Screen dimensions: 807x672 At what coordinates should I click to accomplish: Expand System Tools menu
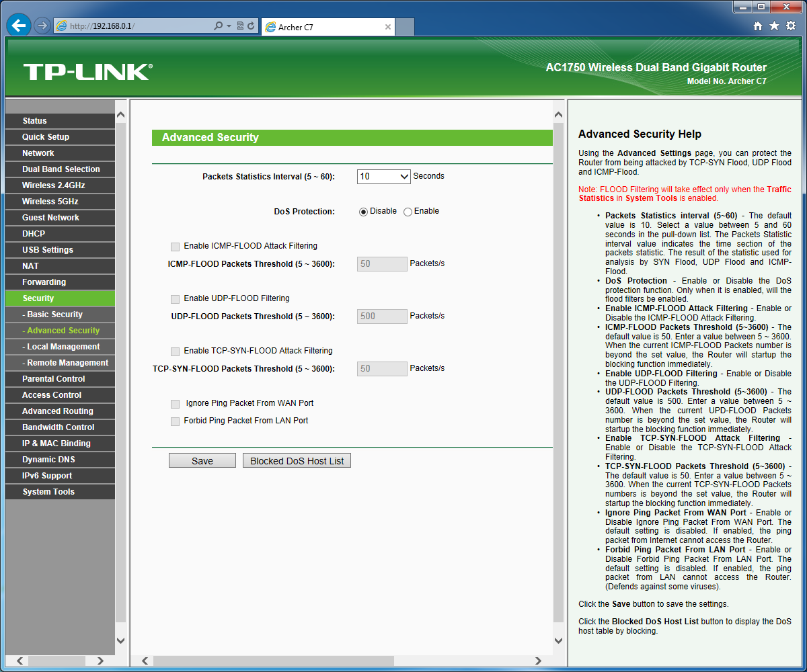pyautogui.click(x=60, y=492)
